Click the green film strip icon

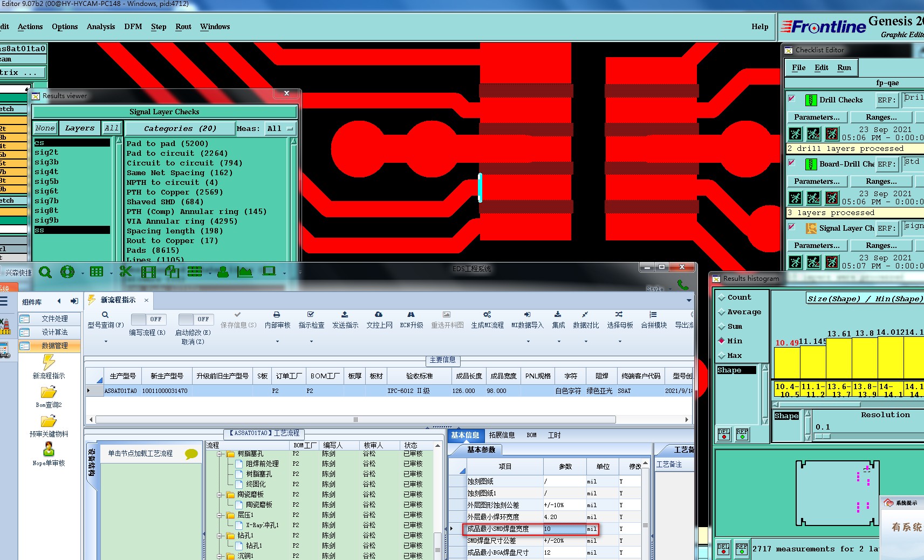(x=148, y=272)
